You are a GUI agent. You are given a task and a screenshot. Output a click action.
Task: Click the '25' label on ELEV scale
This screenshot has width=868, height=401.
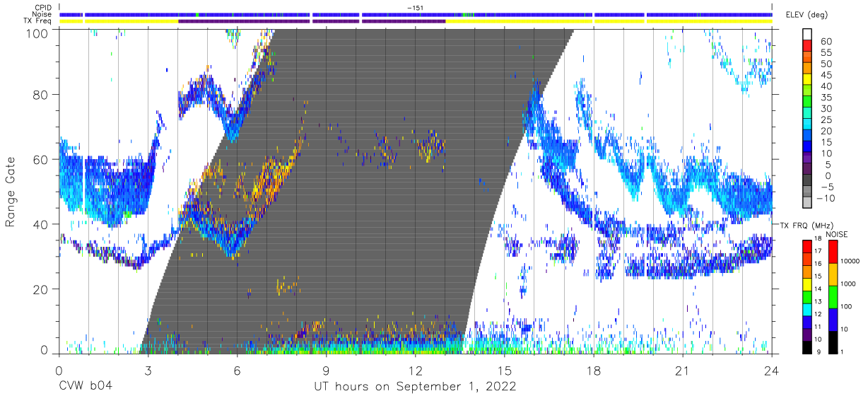[x=826, y=120]
